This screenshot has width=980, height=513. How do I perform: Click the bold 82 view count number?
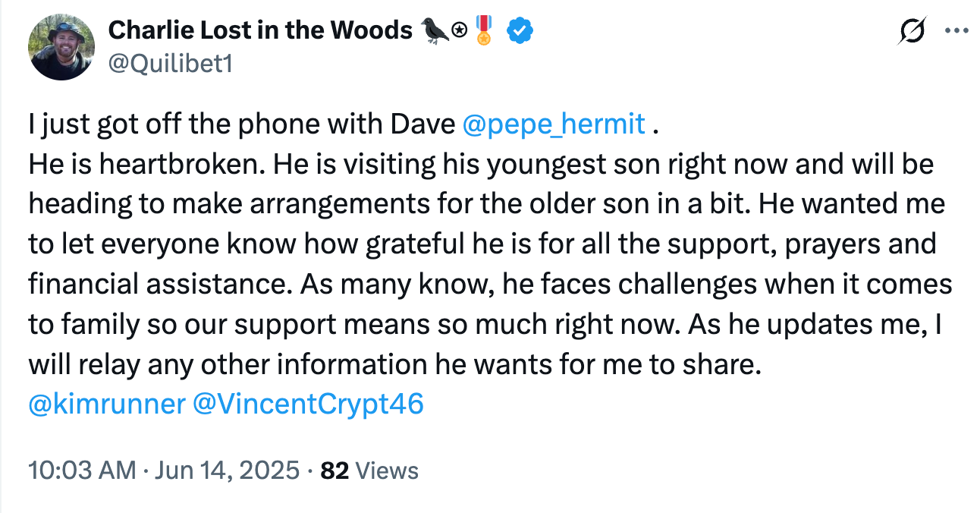335,471
